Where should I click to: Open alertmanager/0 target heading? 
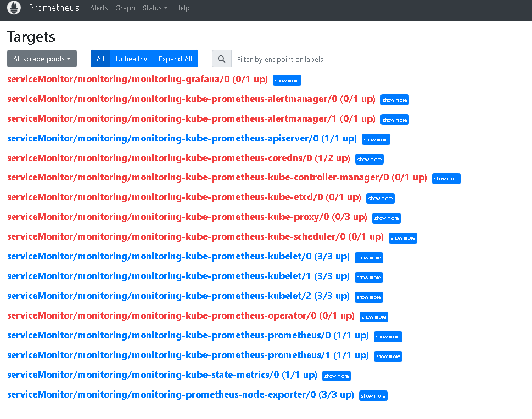coord(192,99)
